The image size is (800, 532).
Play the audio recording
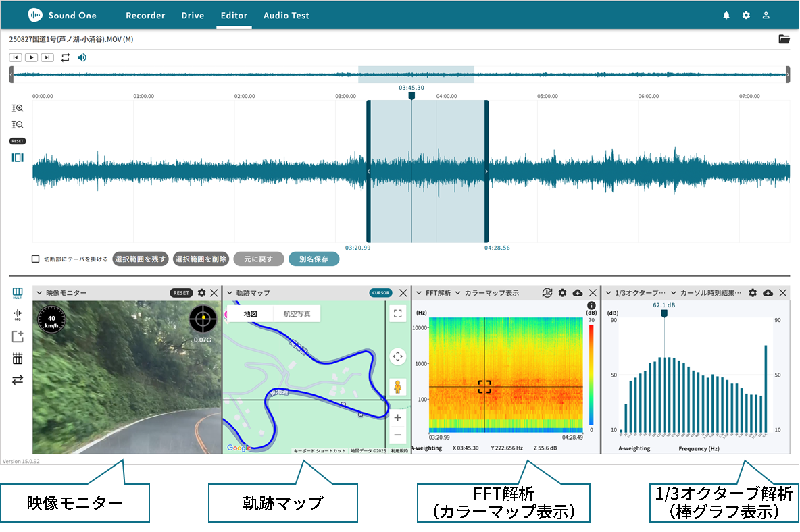coord(31,57)
